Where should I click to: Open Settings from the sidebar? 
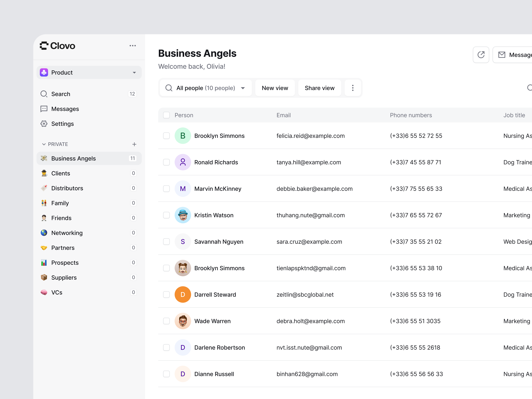click(x=63, y=124)
